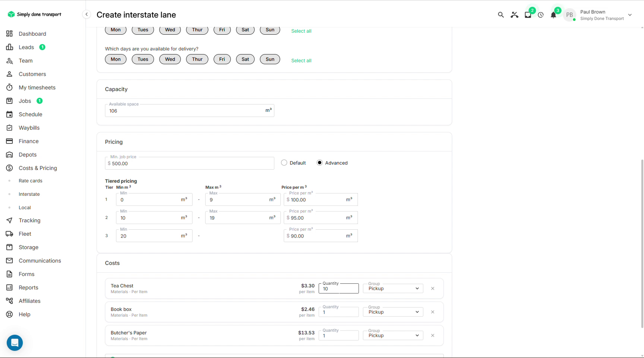
Task: Open Local submenu item
Action: point(25,208)
